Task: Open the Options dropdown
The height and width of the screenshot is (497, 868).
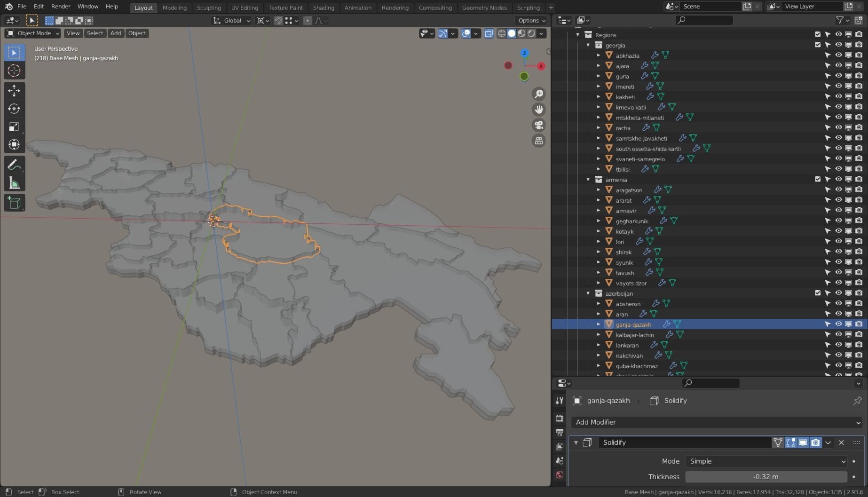Action: (532, 21)
